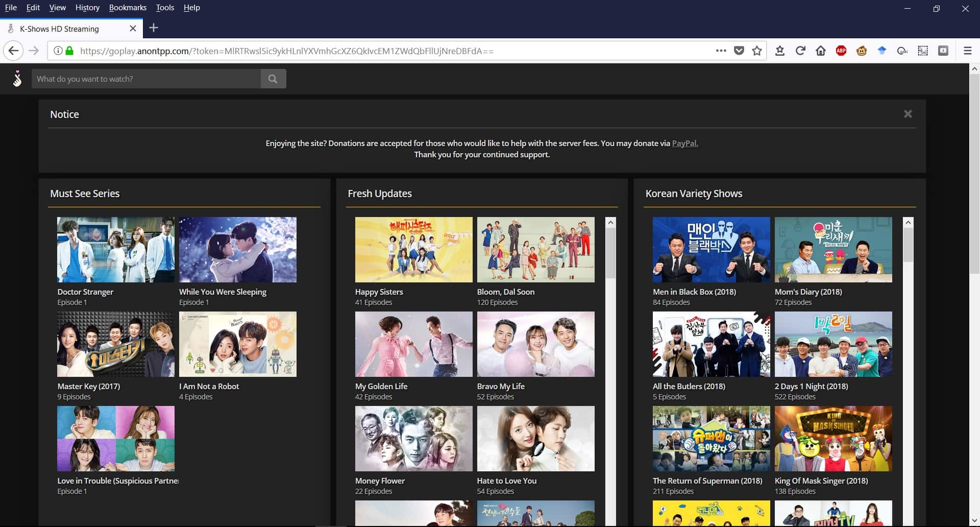
Task: Click the magnifier search button
Action: pos(273,79)
